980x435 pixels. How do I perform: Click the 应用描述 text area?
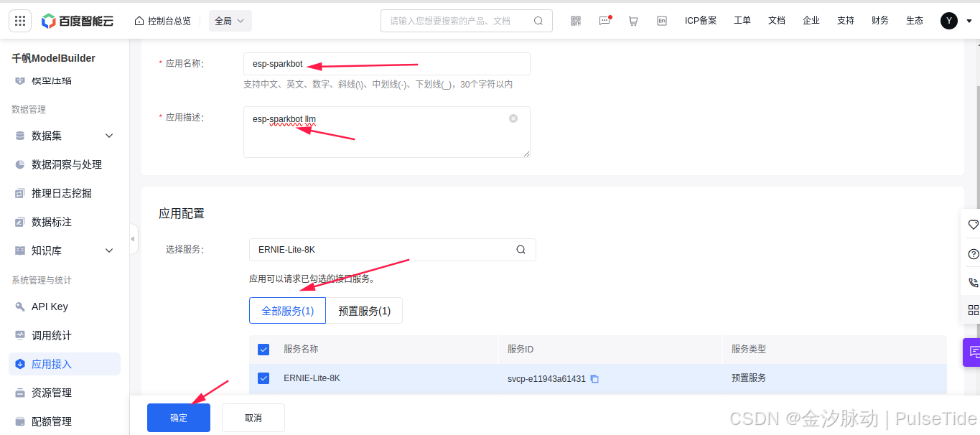pyautogui.click(x=387, y=132)
